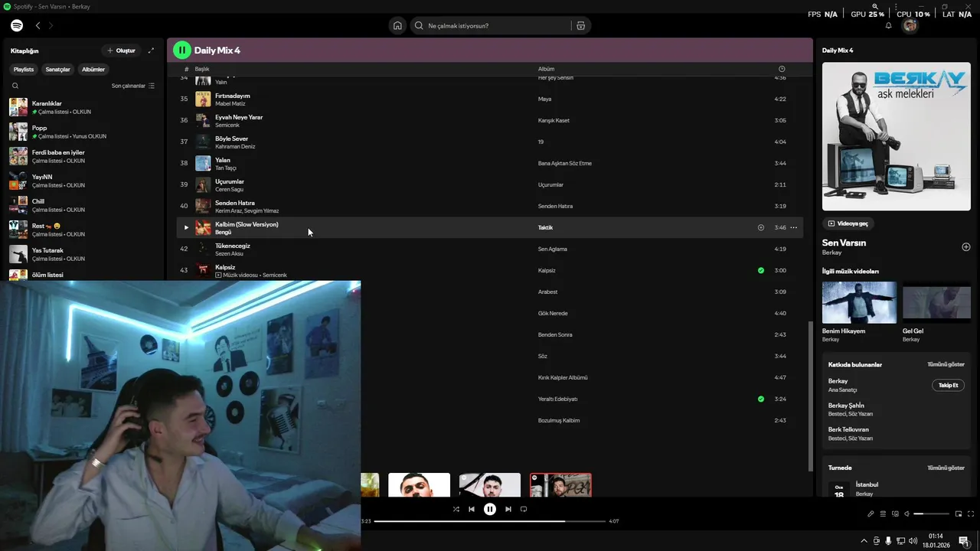The image size is (980, 551).
Task: Open connect to a device
Action: 895,514
